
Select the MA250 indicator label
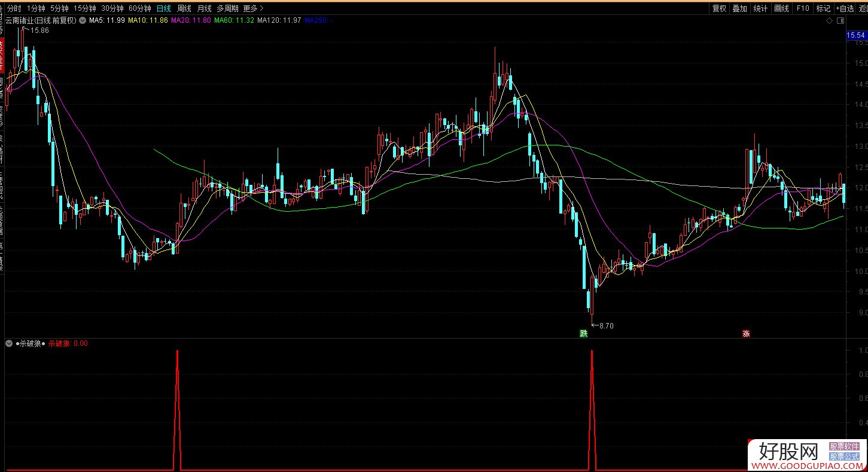[319, 20]
